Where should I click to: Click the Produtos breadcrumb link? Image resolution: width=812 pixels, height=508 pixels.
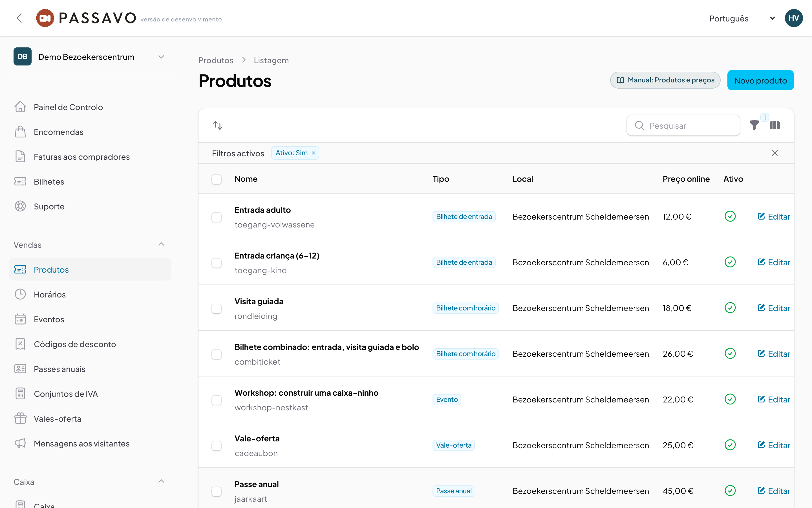click(216, 60)
